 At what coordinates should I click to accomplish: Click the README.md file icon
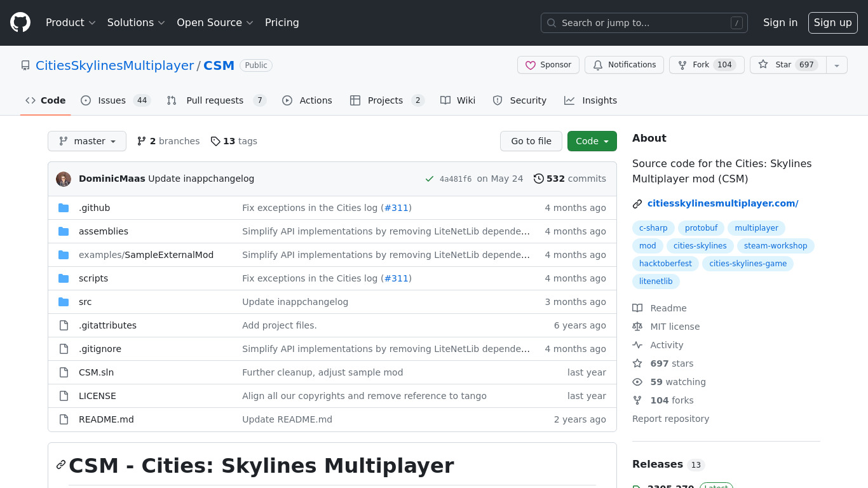[x=64, y=419]
